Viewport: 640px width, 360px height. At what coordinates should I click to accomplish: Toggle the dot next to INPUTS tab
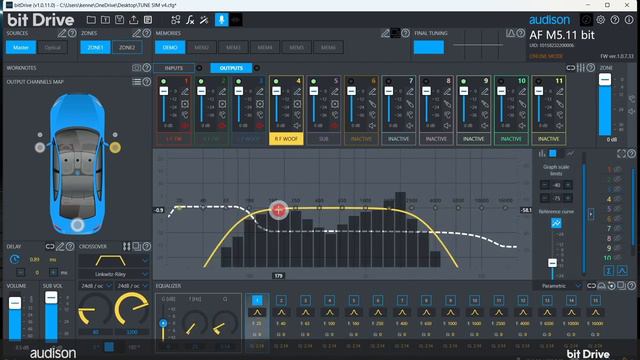tap(199, 68)
